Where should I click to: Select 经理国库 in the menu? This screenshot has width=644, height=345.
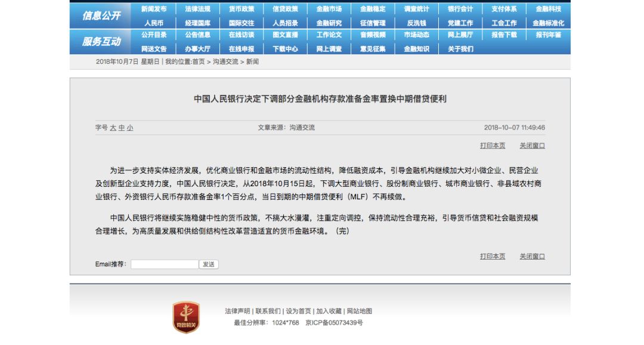197,23
